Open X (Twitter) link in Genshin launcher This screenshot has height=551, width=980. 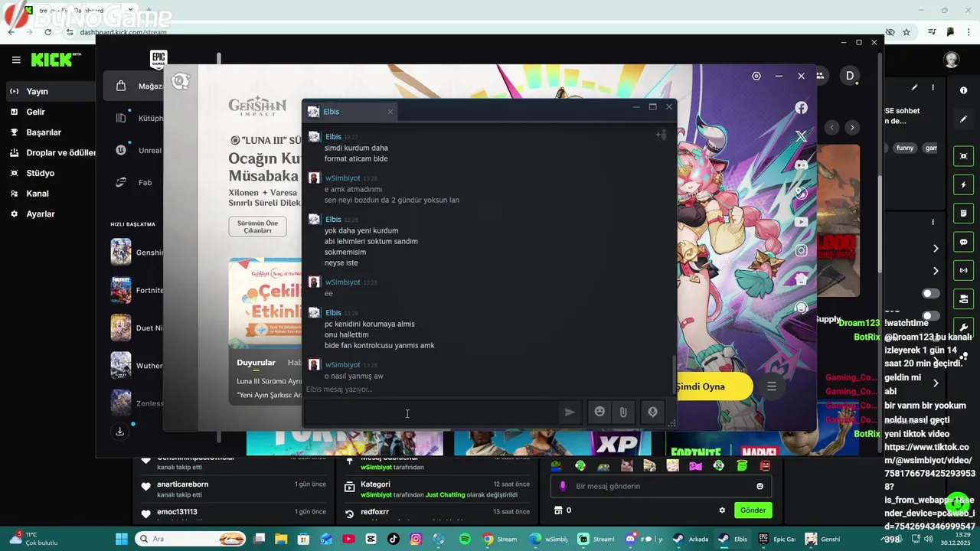coord(801,136)
